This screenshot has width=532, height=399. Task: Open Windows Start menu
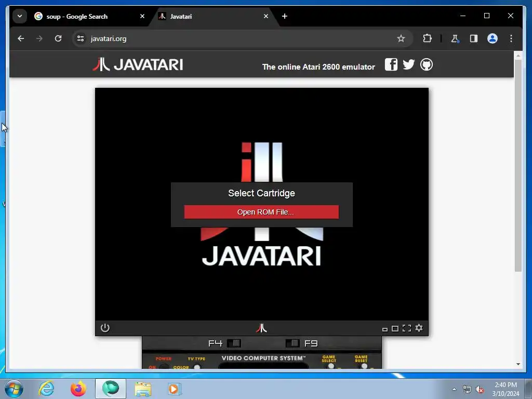coord(14,389)
